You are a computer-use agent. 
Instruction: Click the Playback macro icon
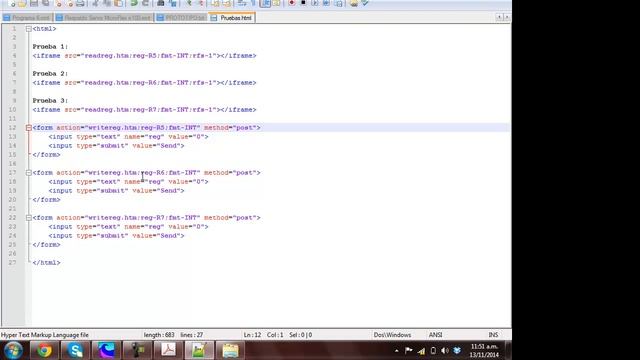315,3
